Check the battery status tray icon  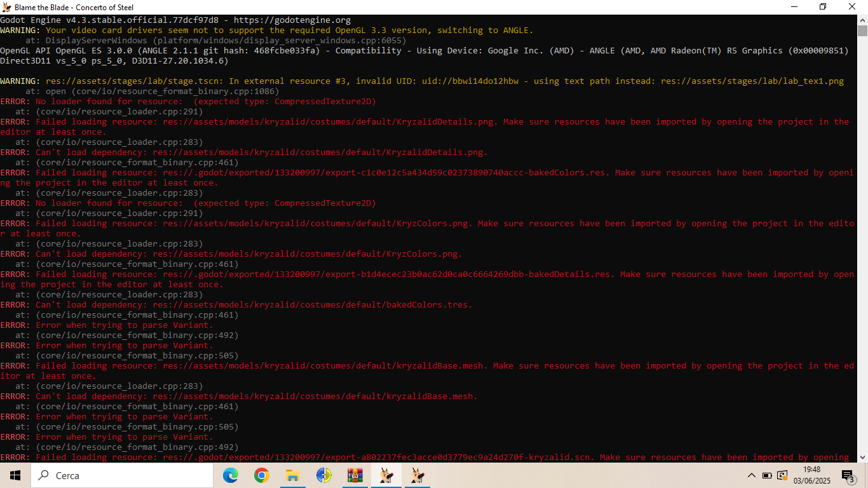(x=767, y=475)
